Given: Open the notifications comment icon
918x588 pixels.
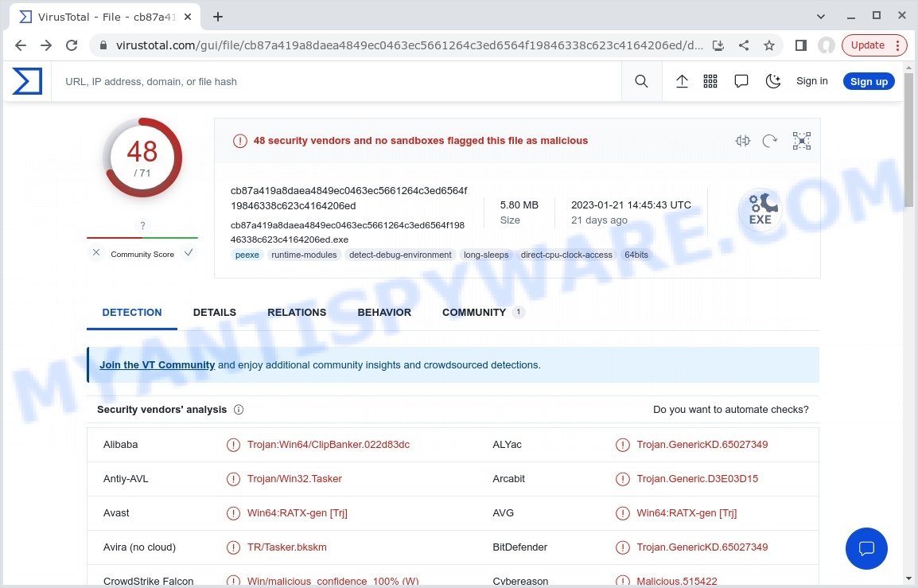Looking at the screenshot, I should [x=741, y=81].
